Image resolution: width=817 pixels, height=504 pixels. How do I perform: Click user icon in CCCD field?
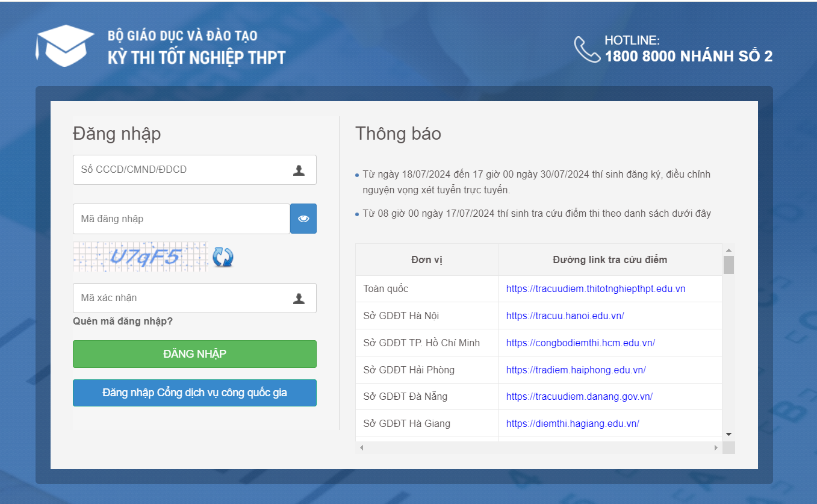pos(299,170)
